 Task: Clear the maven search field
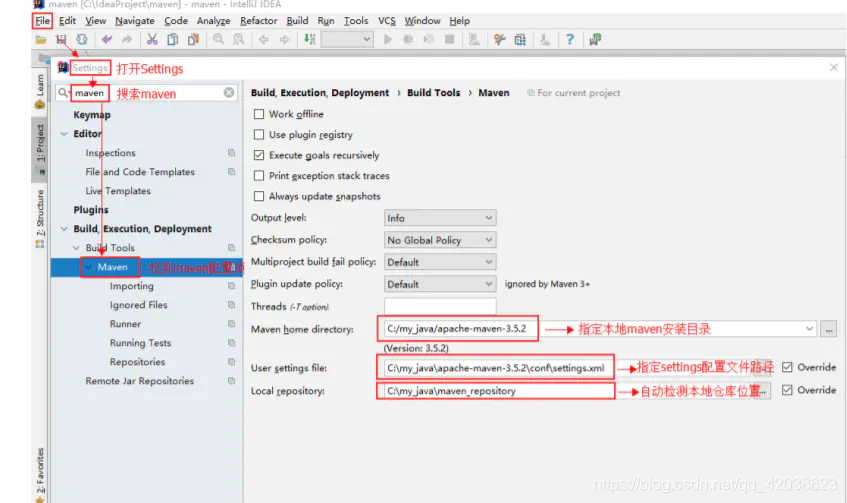pyautogui.click(x=229, y=93)
